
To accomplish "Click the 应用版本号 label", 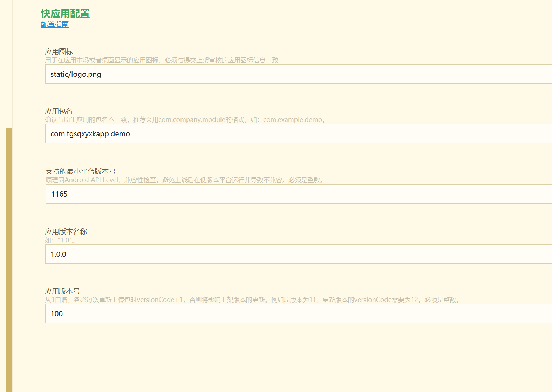I will pos(62,291).
